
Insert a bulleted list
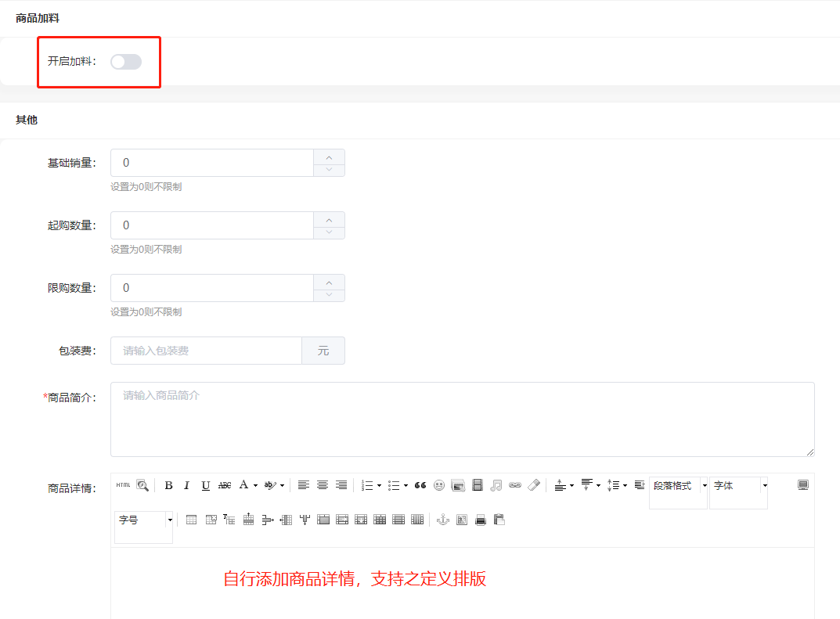click(394, 485)
